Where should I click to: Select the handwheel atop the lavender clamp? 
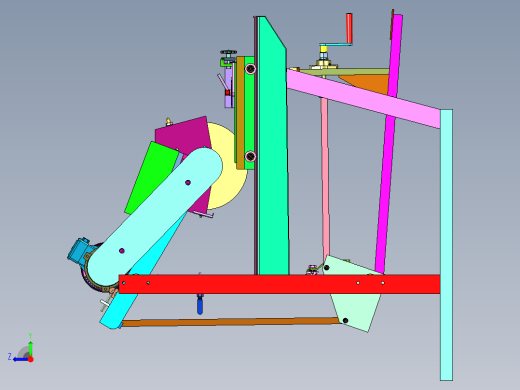(x=229, y=52)
